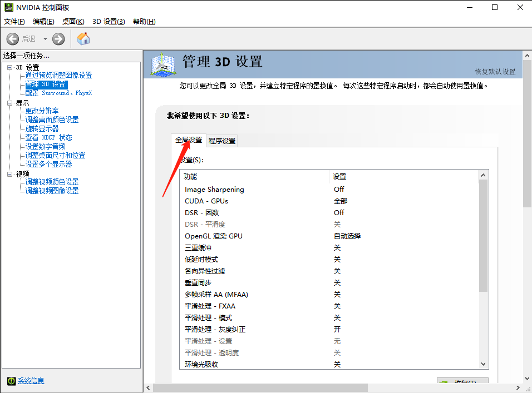Click the forward navigation arrow button
The height and width of the screenshot is (393, 532).
click(57, 38)
